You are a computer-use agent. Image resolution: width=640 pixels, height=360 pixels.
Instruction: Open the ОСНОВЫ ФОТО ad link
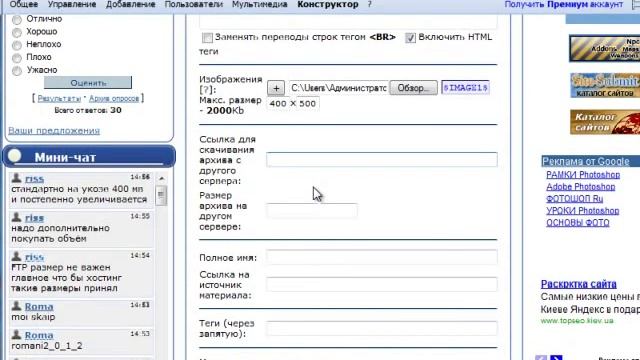[578, 223]
